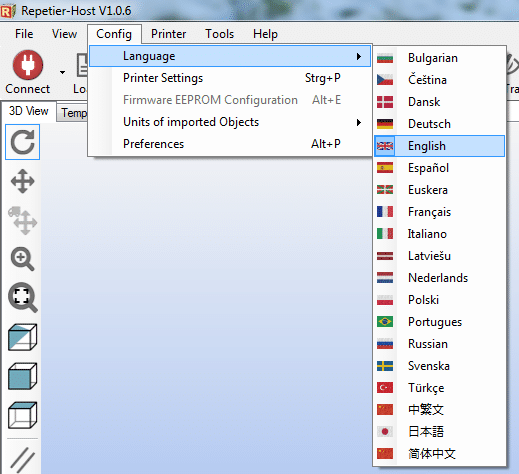Open the Help menu

pos(265,34)
